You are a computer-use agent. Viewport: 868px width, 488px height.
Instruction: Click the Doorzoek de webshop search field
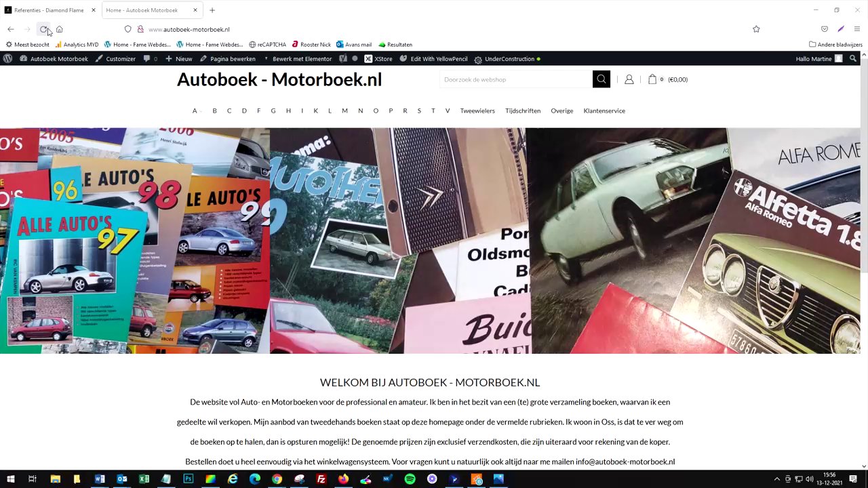click(x=516, y=79)
